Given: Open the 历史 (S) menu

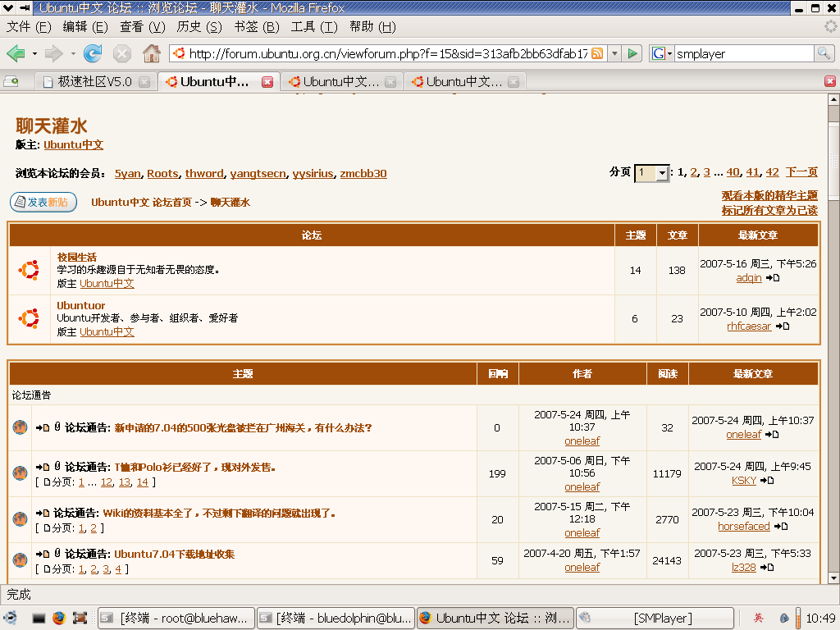Looking at the screenshot, I should [199, 27].
